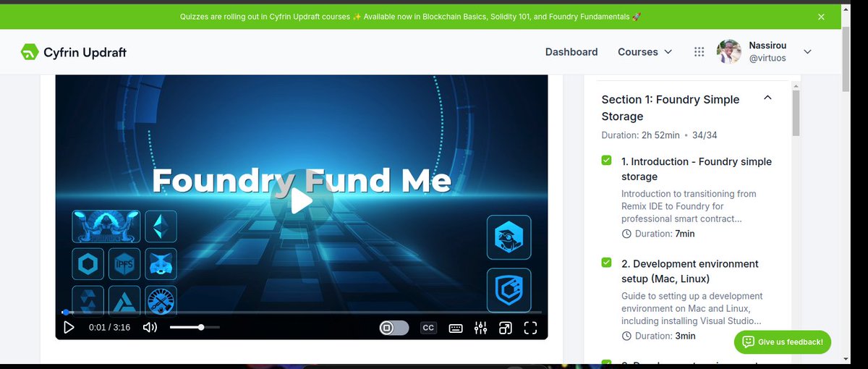Viewport: 868px width, 369px height.
Task: Click the course sidebar scrollbar
Action: (796, 114)
